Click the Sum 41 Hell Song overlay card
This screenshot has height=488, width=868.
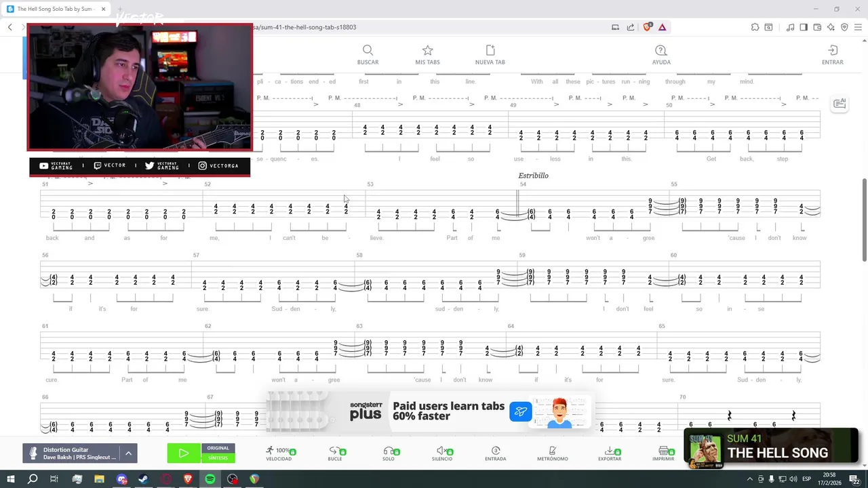771,447
